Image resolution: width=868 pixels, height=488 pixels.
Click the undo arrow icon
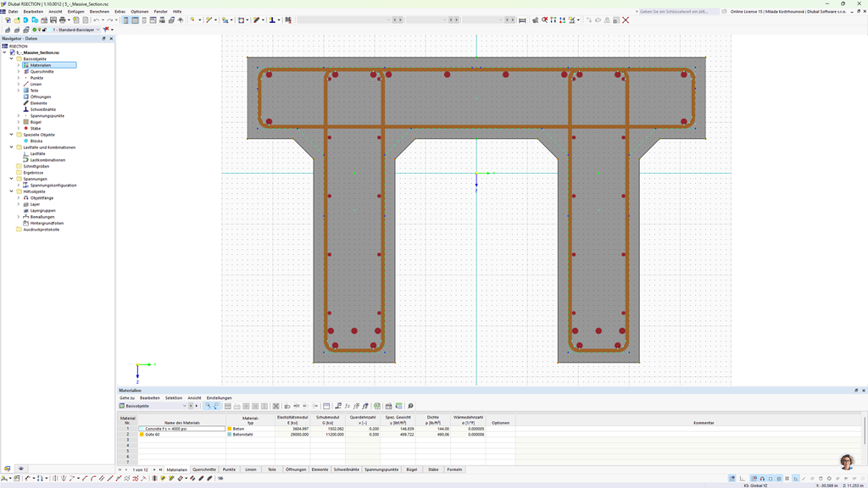tap(97, 20)
